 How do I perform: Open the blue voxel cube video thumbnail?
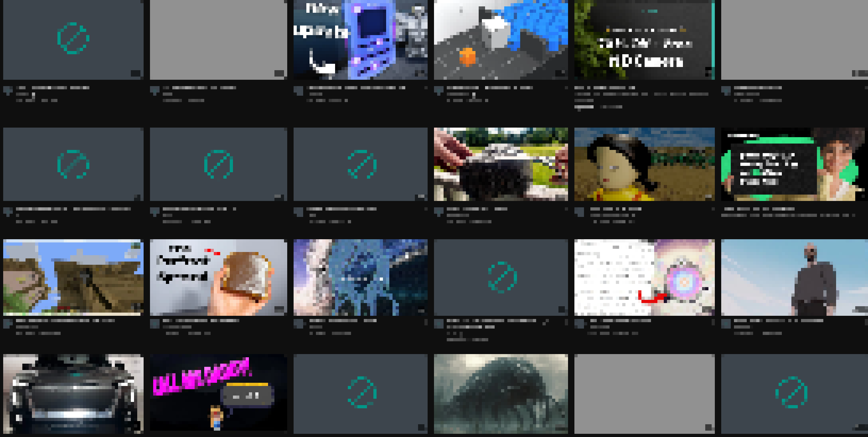tap(501, 40)
